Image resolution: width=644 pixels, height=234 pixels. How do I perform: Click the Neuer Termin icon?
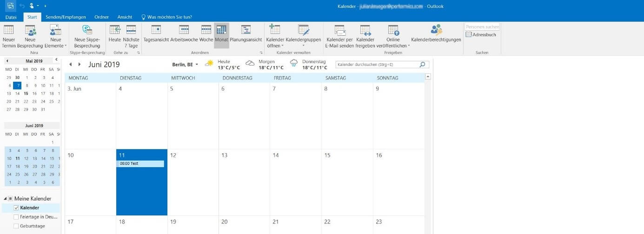click(x=8, y=31)
